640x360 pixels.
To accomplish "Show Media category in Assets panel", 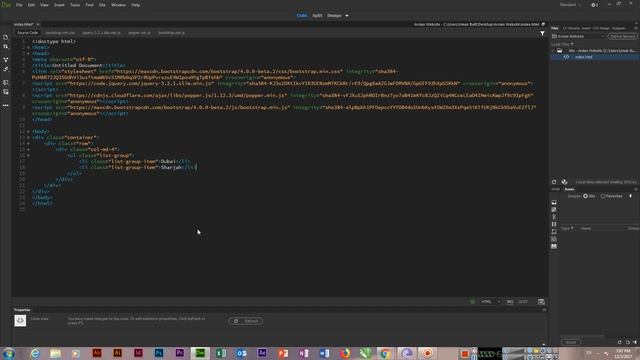I will pos(554,224).
